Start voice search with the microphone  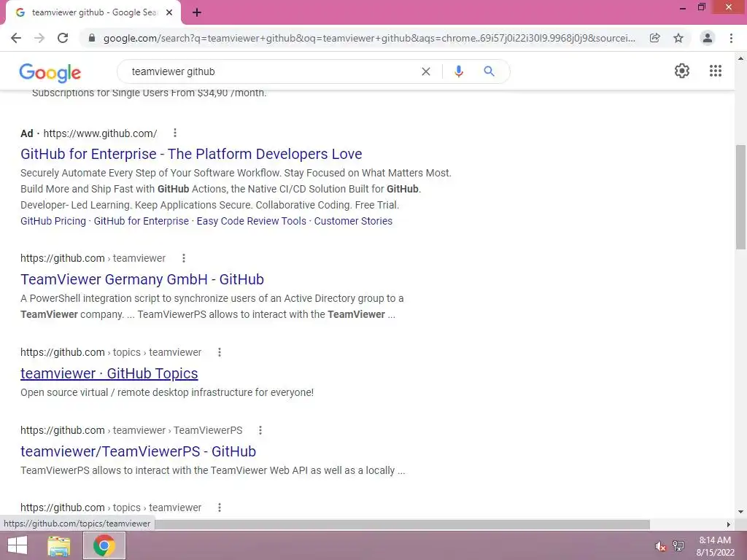[x=458, y=71]
